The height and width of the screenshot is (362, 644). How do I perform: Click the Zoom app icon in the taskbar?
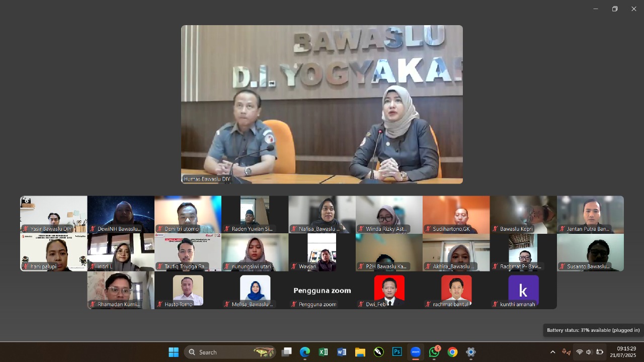tap(416, 352)
